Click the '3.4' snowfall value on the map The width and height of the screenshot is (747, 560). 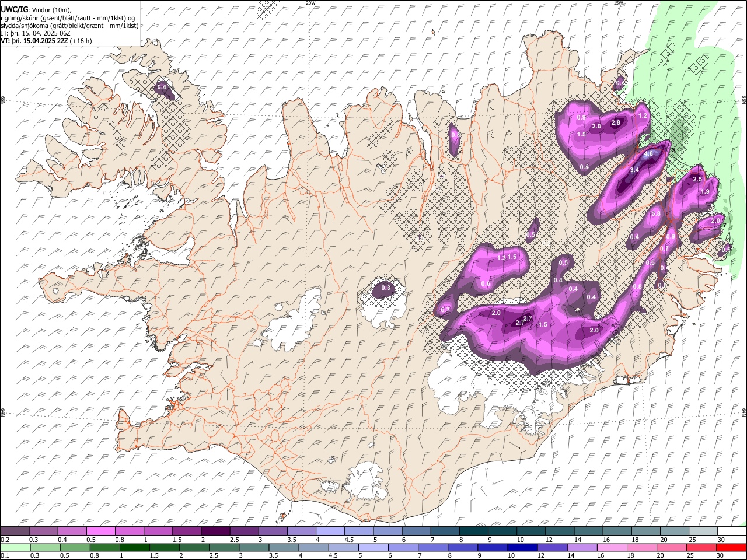(636, 170)
